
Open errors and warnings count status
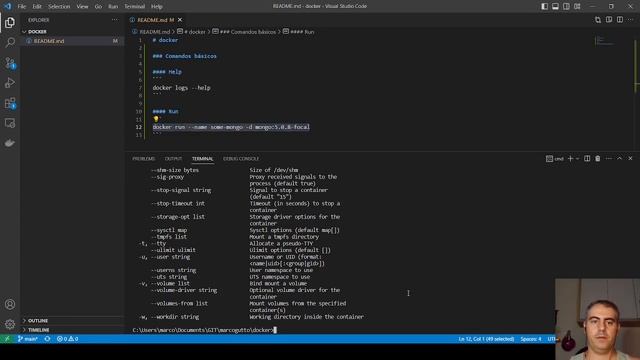coord(67,339)
